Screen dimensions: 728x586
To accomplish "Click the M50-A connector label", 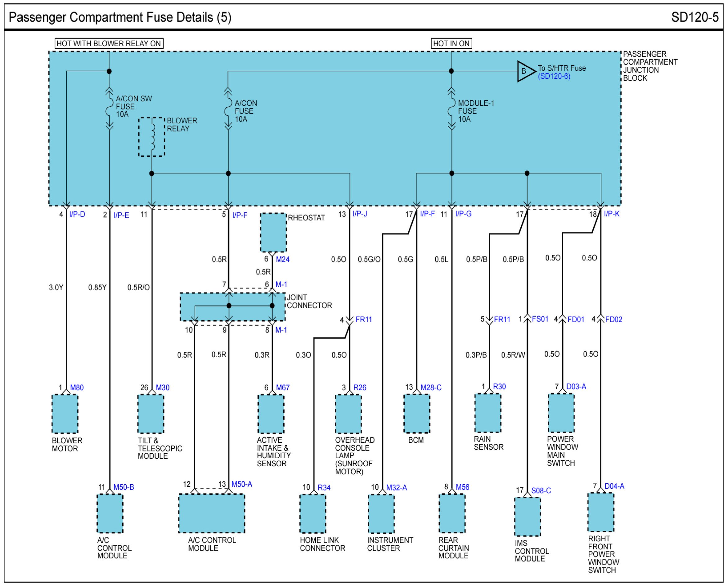I will pos(241,484).
